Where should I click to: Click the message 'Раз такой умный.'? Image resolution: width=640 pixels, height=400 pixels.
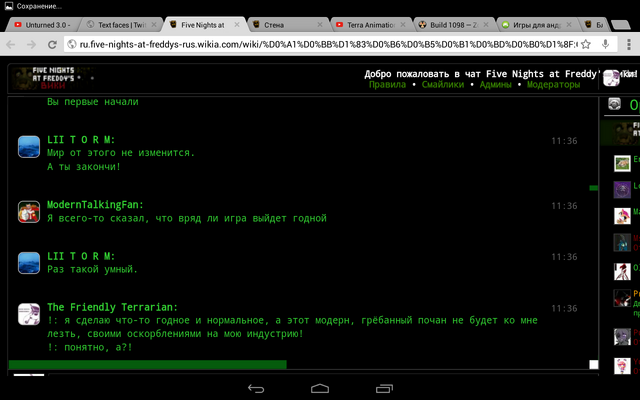tap(92, 269)
